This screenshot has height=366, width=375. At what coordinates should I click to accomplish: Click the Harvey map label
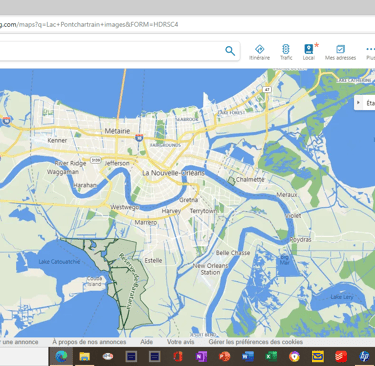171,211
